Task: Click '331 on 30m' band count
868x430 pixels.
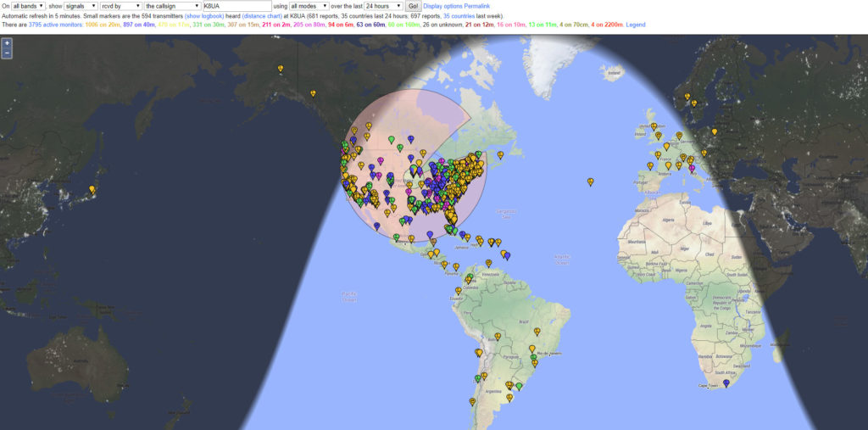Action: [208, 25]
